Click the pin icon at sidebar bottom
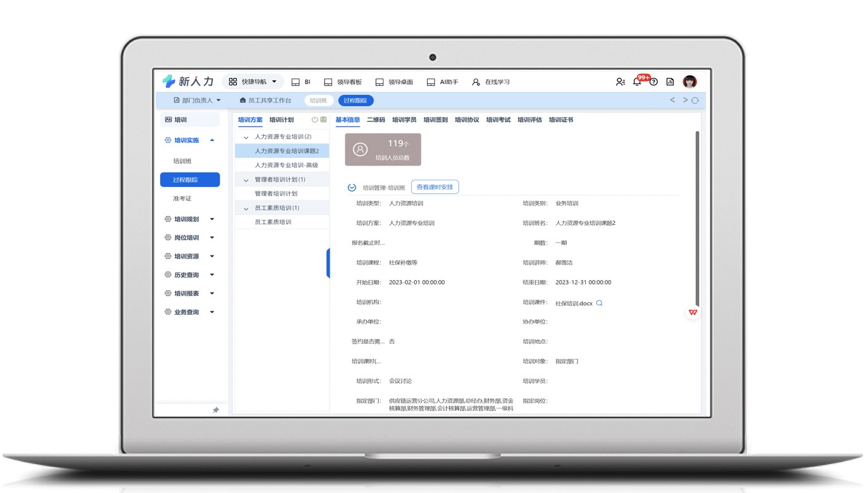The height and width of the screenshot is (493, 868). pos(215,410)
